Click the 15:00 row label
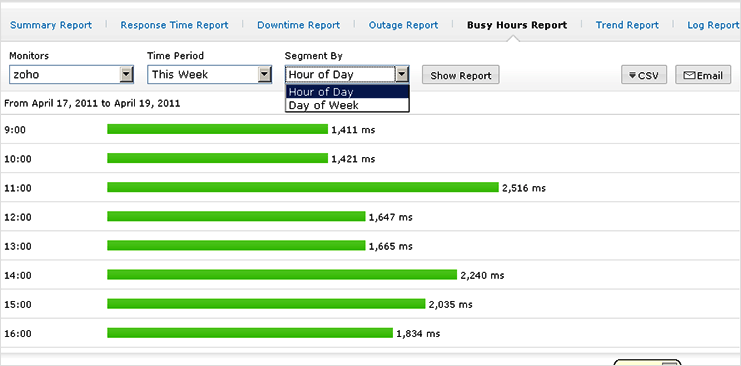This screenshot has width=741, height=366. 18,305
